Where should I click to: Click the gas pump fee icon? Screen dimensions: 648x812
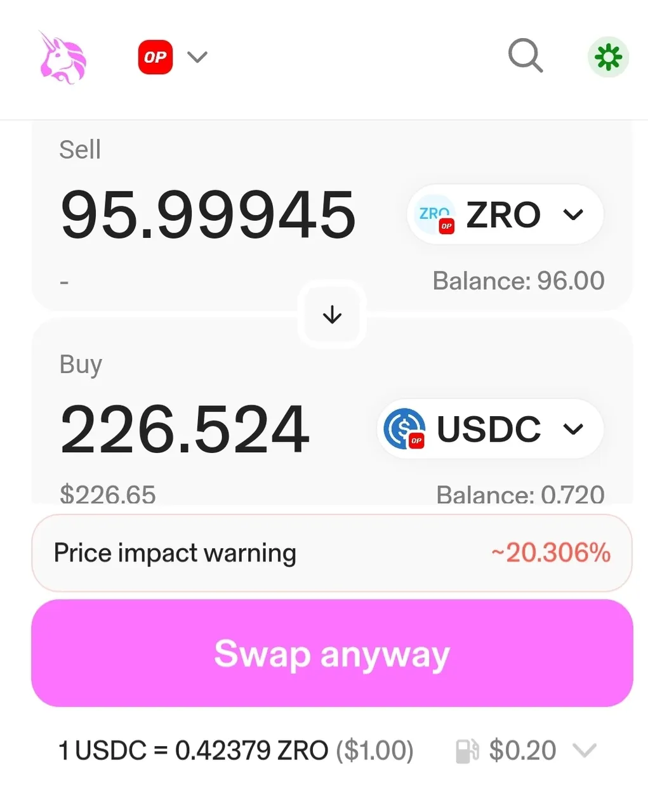(467, 750)
